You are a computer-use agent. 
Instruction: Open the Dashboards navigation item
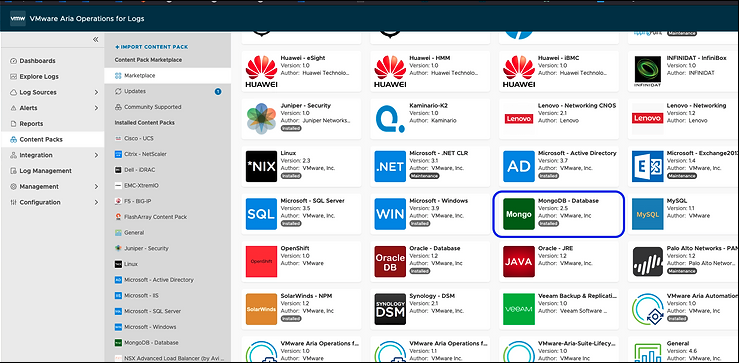[37, 61]
